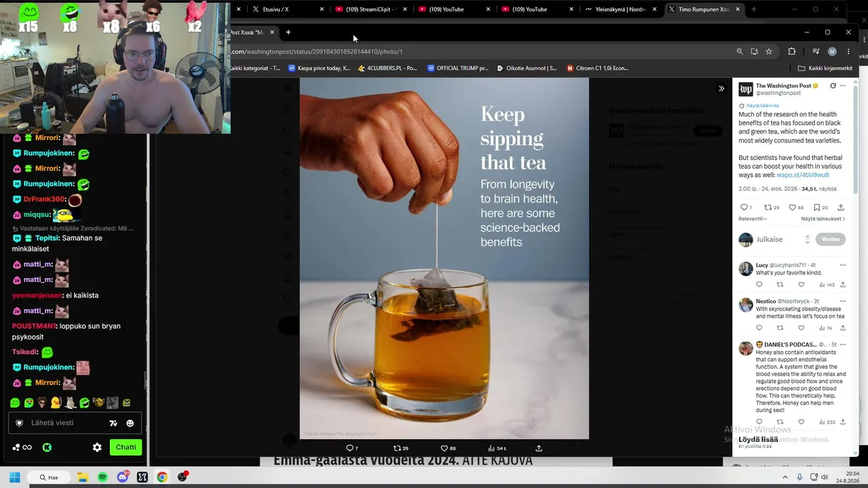Open Citroen C1 bookmark
Screen dimensions: 868x488
click(597, 68)
